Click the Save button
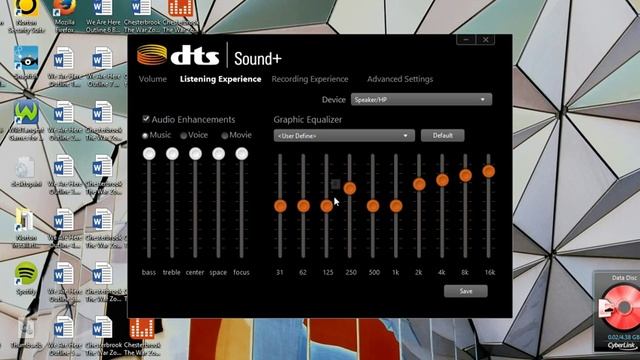This screenshot has width=640, height=360. [x=466, y=291]
